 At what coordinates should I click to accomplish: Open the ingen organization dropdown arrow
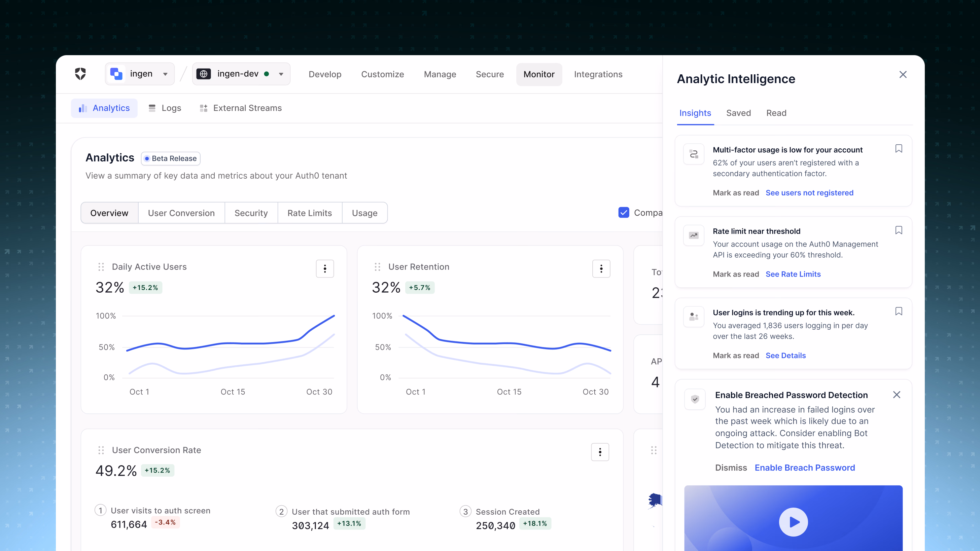(x=165, y=74)
